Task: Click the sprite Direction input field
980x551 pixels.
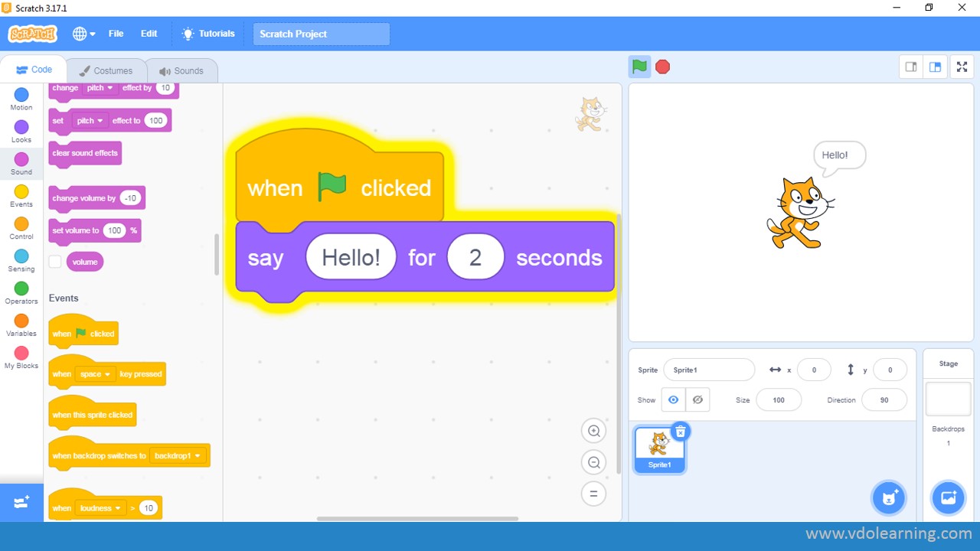Action: 884,399
